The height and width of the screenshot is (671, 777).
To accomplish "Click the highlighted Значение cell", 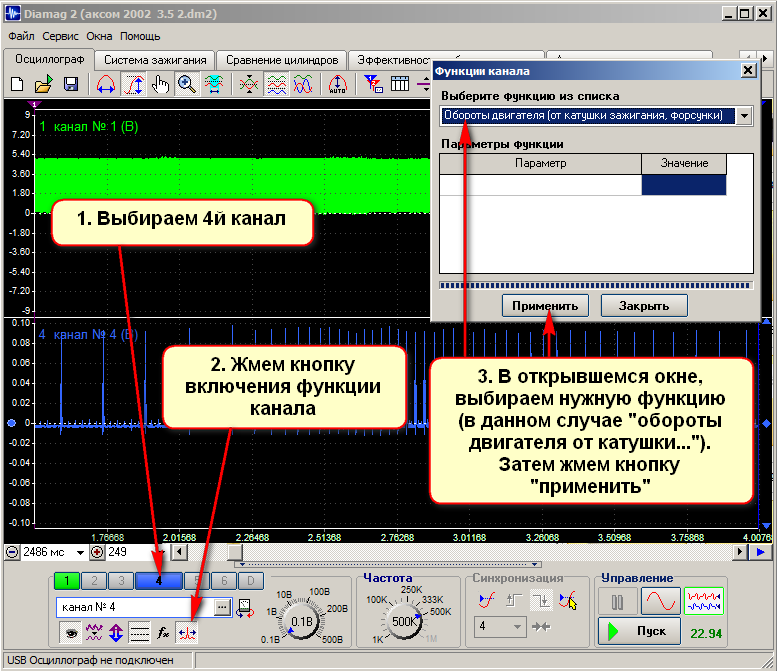I will (684, 185).
